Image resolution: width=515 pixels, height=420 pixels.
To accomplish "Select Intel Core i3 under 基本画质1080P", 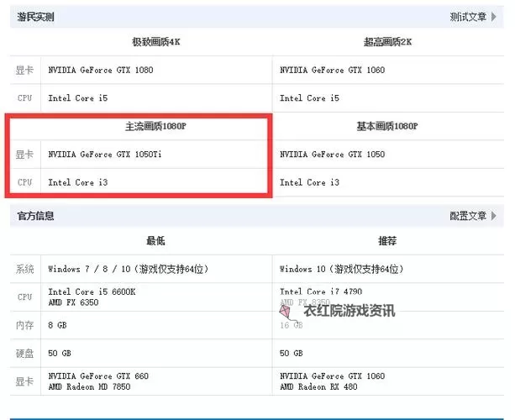I will [309, 182].
